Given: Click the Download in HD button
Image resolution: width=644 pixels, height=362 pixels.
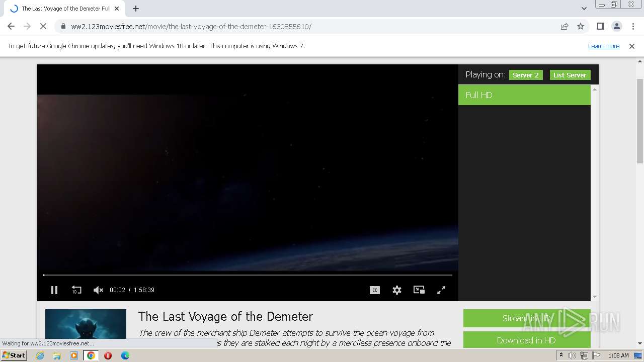Looking at the screenshot, I should [527, 340].
